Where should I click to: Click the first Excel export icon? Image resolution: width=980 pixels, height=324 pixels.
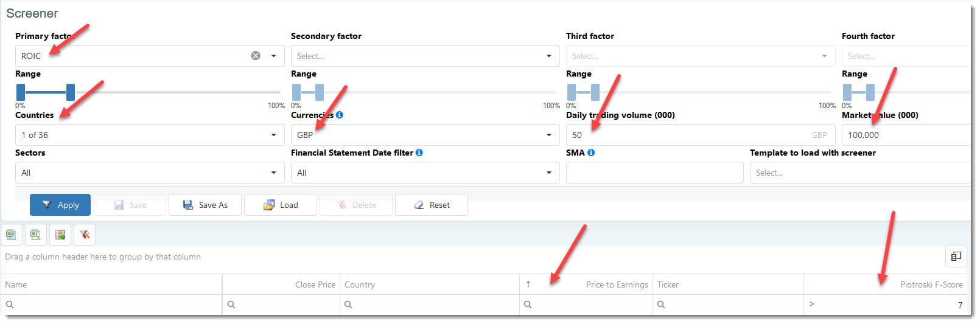click(x=11, y=235)
